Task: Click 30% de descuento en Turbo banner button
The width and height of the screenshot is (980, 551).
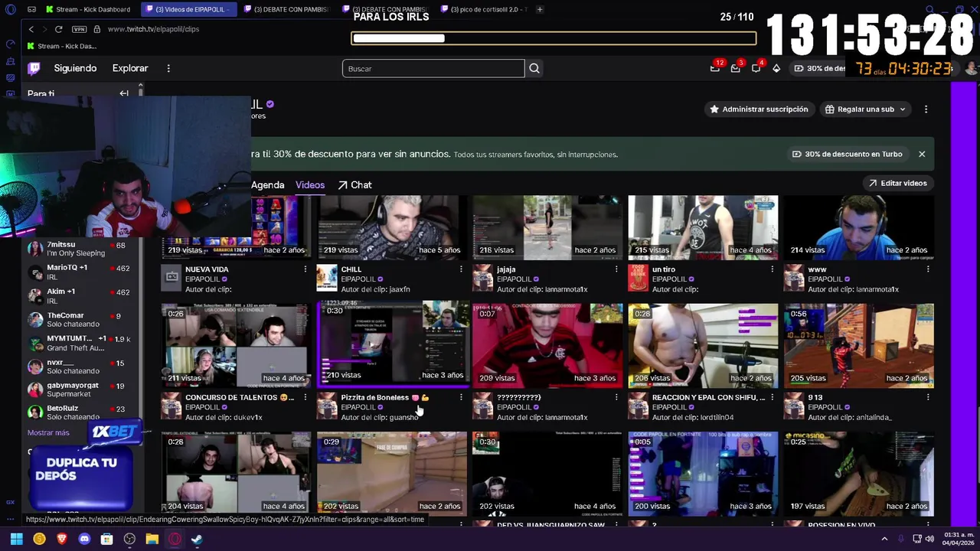Action: click(847, 154)
